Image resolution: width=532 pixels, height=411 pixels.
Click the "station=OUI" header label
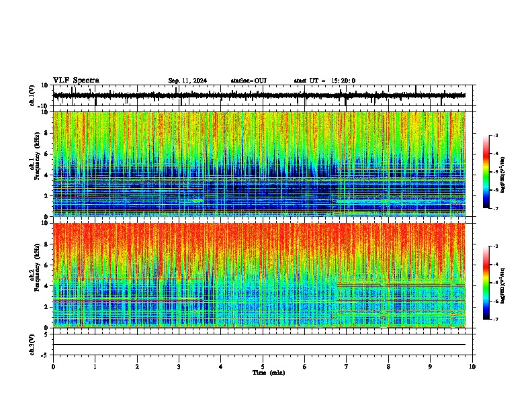pyautogui.click(x=249, y=81)
